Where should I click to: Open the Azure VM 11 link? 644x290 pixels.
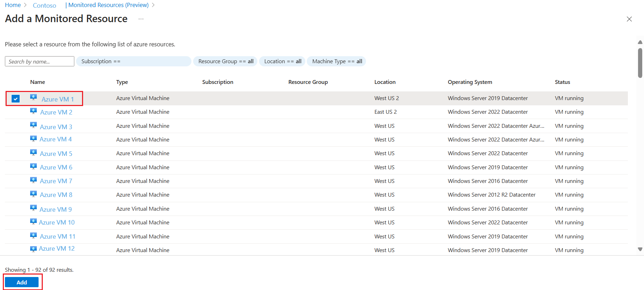point(57,237)
